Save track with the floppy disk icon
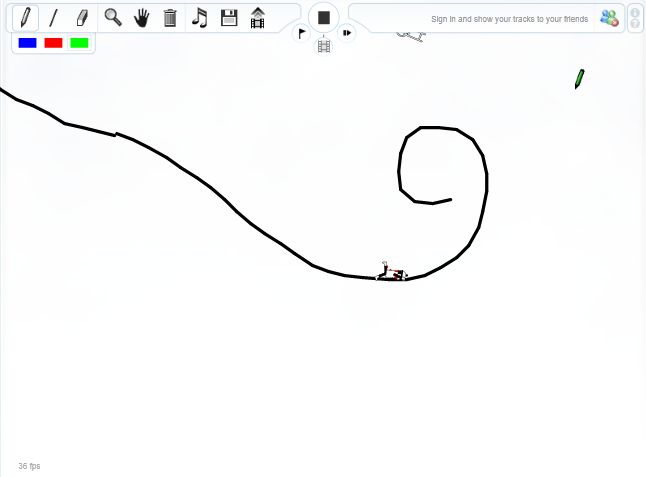Image resolution: width=646 pixels, height=477 pixels. point(229,18)
